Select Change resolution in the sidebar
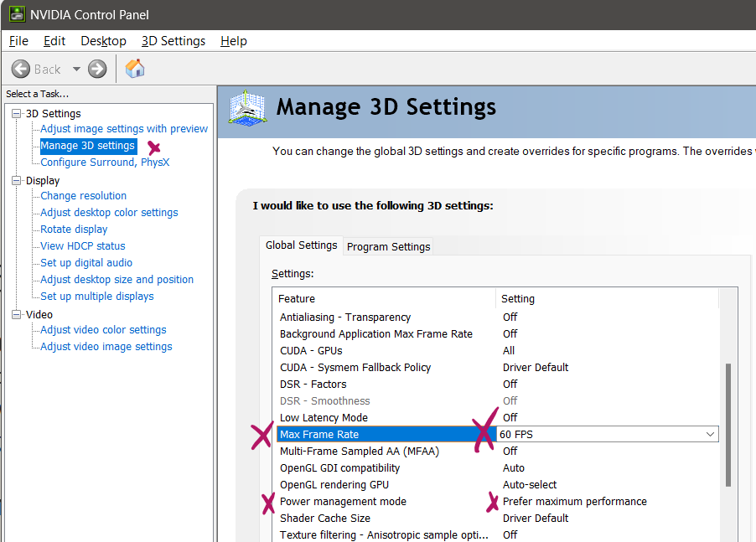Screen dimensions: 756x542 [x=83, y=195]
